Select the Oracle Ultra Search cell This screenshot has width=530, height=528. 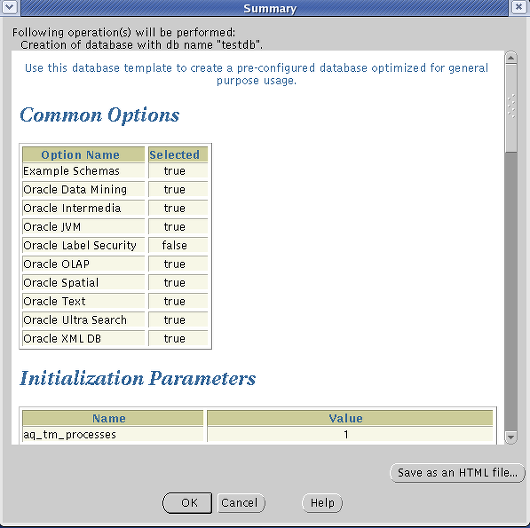click(x=83, y=320)
